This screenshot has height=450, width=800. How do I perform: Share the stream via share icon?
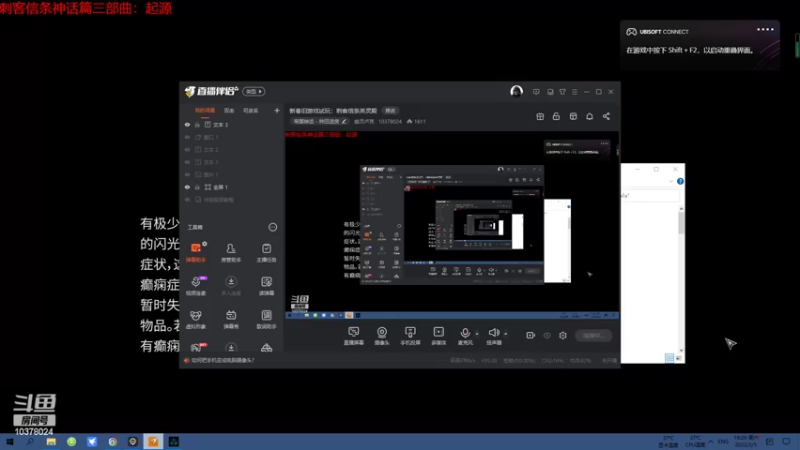tap(606, 116)
